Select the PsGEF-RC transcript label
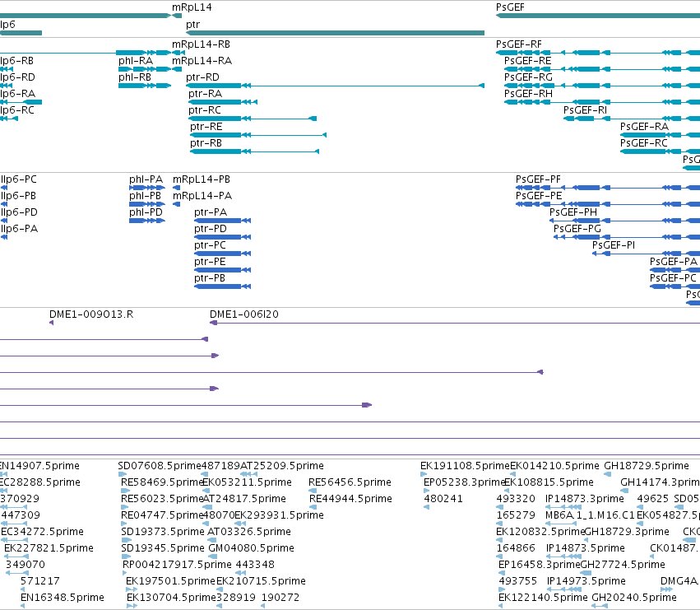 (644, 144)
